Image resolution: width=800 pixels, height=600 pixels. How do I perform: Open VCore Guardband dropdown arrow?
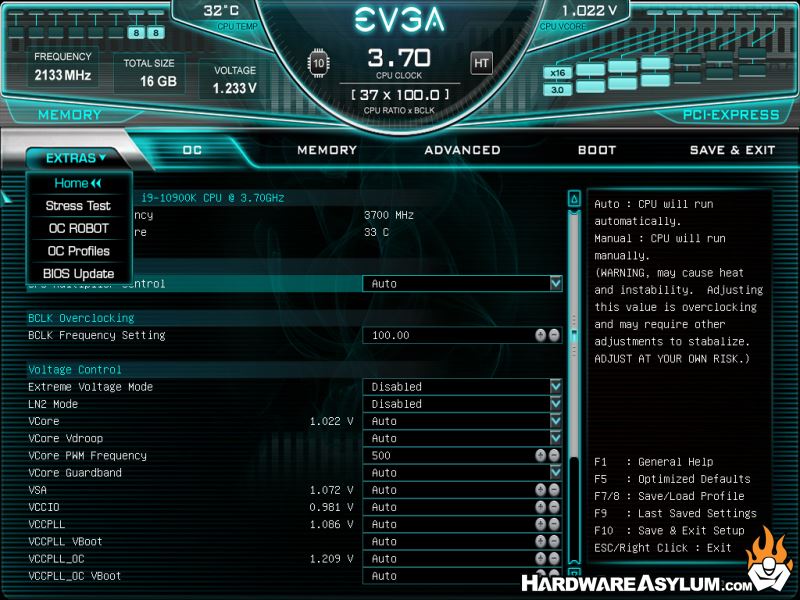pos(556,472)
